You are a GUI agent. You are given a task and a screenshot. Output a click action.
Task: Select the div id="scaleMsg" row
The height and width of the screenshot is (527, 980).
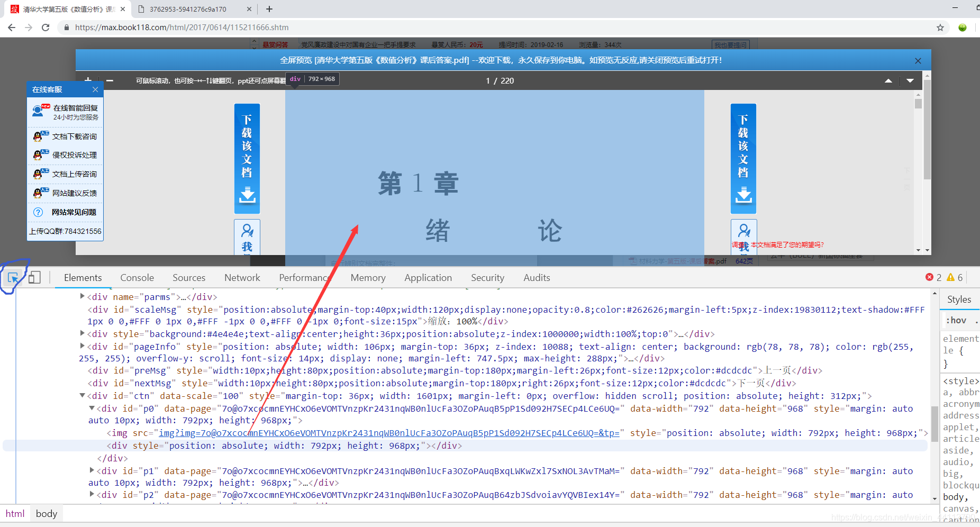(x=505, y=315)
